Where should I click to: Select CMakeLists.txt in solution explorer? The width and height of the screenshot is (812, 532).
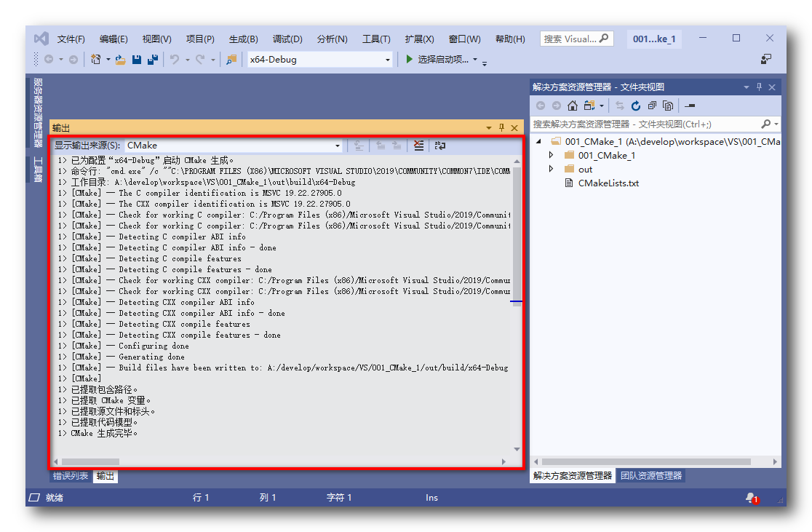[x=608, y=183]
